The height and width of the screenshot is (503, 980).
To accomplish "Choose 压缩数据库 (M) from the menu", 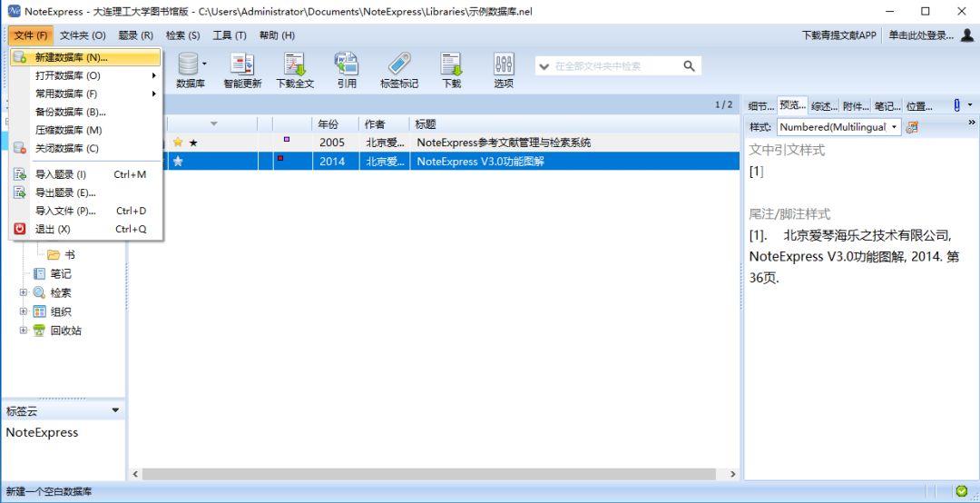I will click(x=86, y=130).
